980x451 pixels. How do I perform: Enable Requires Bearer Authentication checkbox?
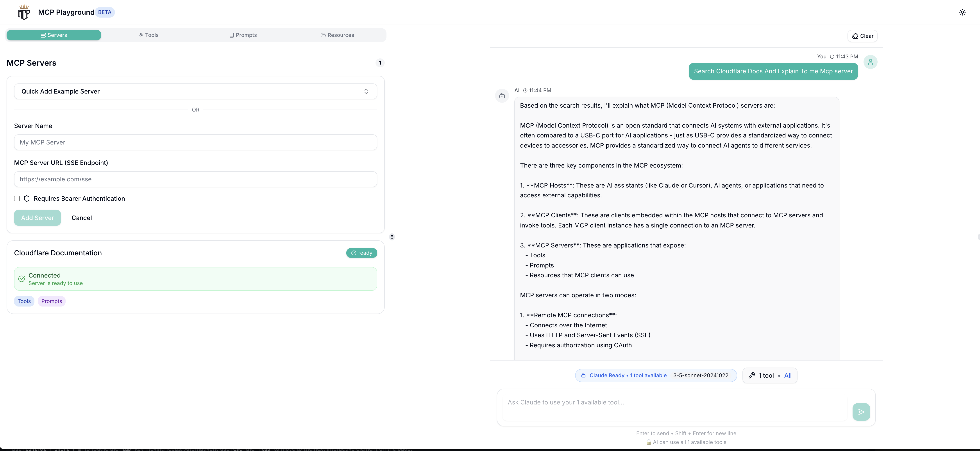[x=17, y=198]
